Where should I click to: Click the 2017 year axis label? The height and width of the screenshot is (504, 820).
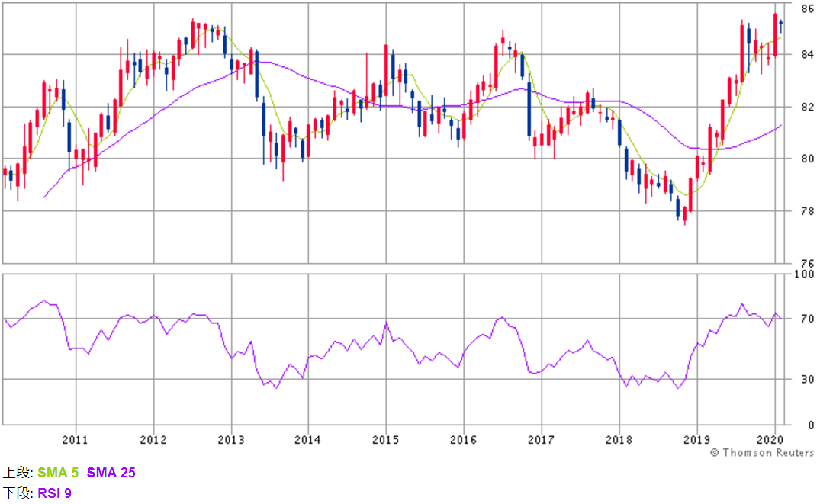pos(542,440)
